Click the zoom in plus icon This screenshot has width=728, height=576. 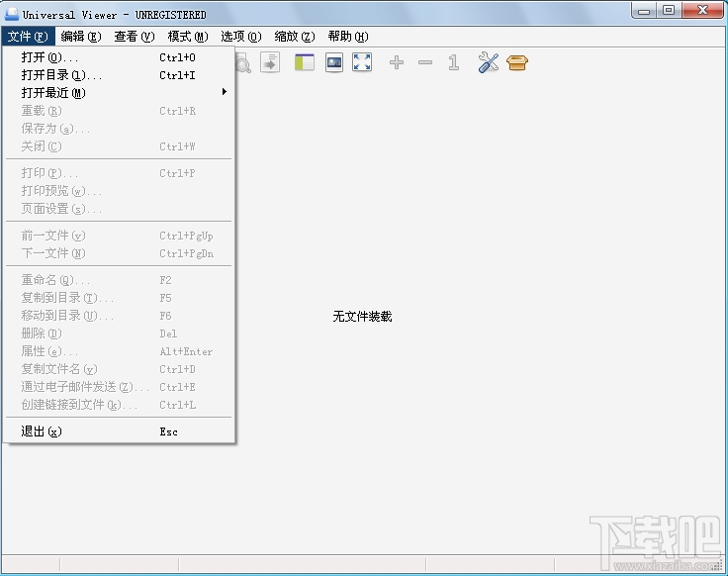click(x=397, y=62)
